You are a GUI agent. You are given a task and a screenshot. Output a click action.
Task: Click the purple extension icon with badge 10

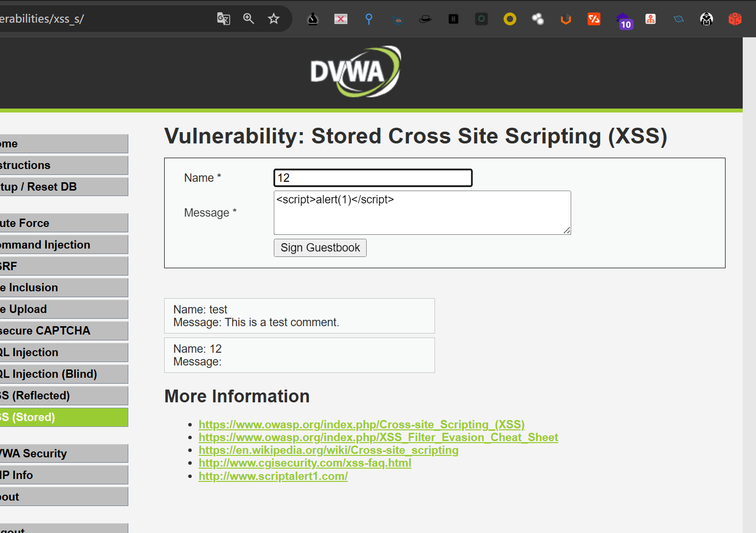[x=624, y=21]
